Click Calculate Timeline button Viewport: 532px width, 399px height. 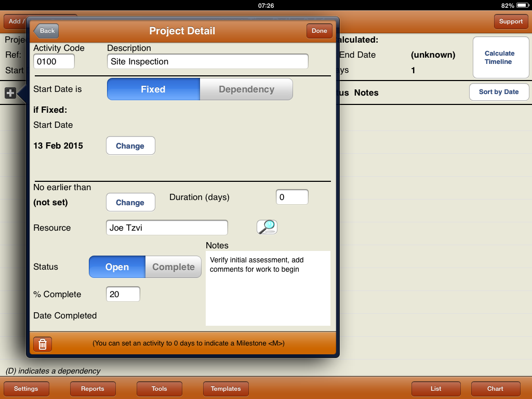499,58
